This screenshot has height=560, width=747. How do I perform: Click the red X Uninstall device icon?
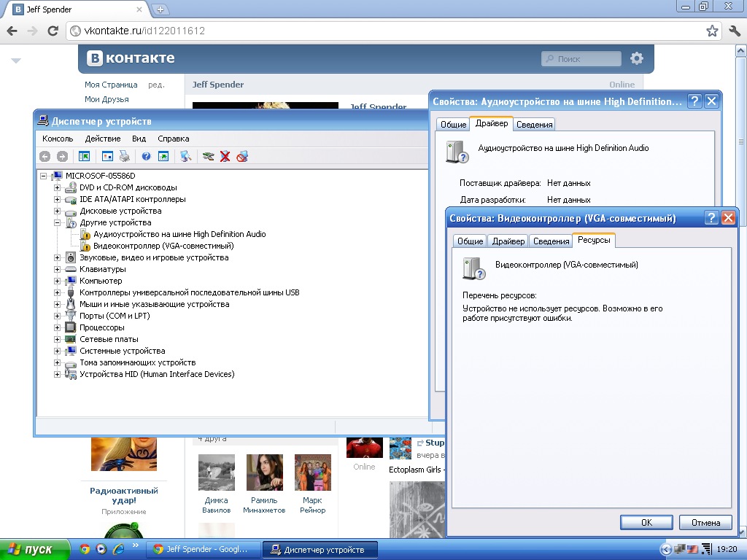(225, 156)
